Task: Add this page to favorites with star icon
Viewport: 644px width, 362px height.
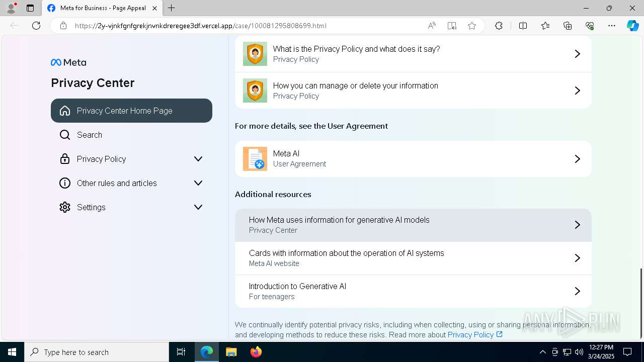Action: pos(472,26)
